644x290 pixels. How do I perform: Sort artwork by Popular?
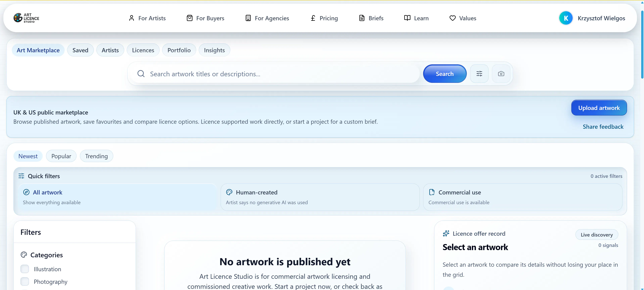61,156
